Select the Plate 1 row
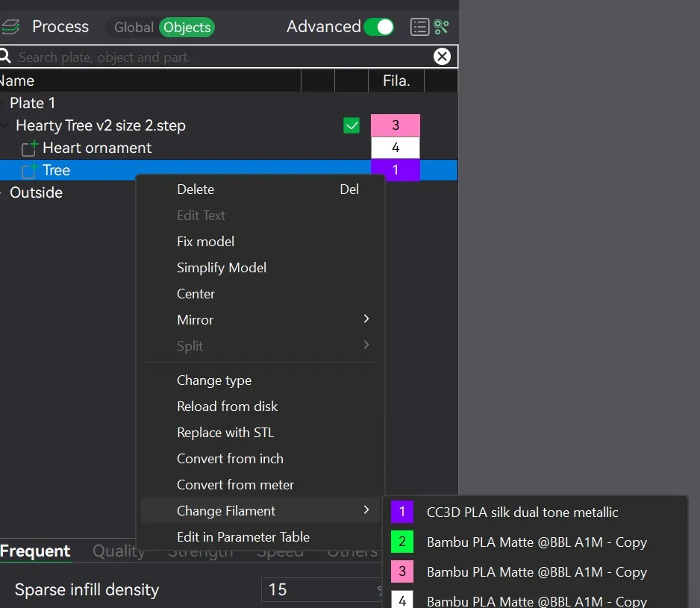The width and height of the screenshot is (700, 608). tap(228, 103)
